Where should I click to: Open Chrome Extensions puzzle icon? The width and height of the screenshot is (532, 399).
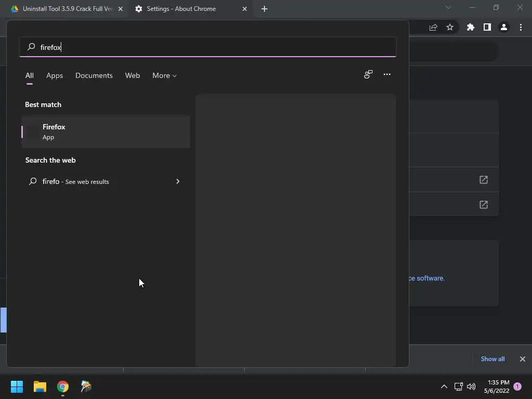click(471, 27)
